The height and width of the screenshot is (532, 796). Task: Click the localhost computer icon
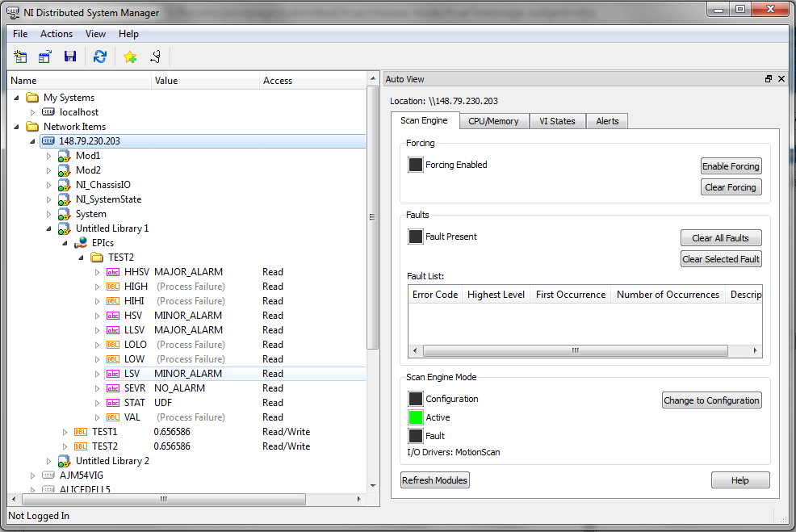click(48, 112)
